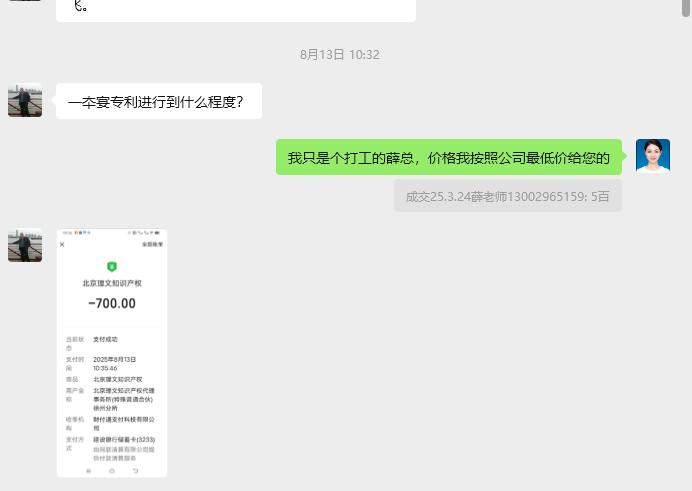The height and width of the screenshot is (491, 692).
Task: Click the chat scrollbar thumb at top right
Action: click(686, 8)
